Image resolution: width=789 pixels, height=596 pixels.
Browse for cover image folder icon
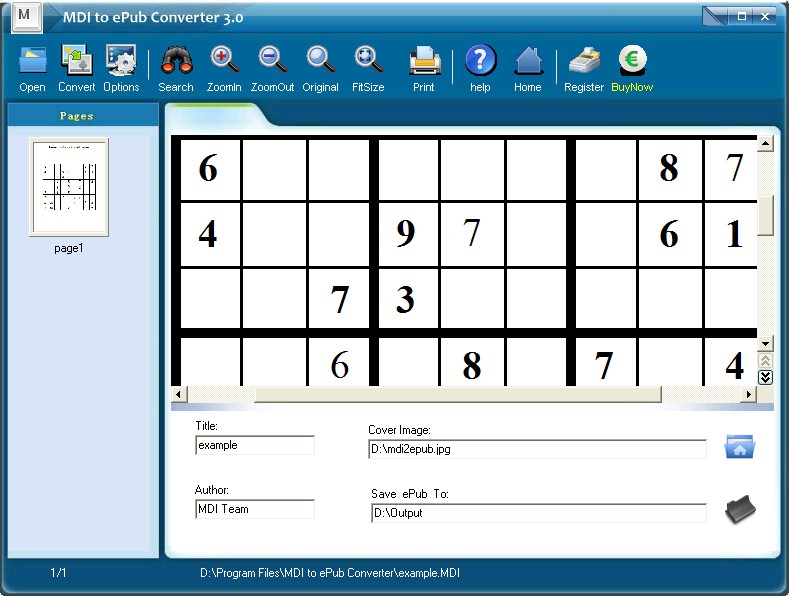pos(739,447)
